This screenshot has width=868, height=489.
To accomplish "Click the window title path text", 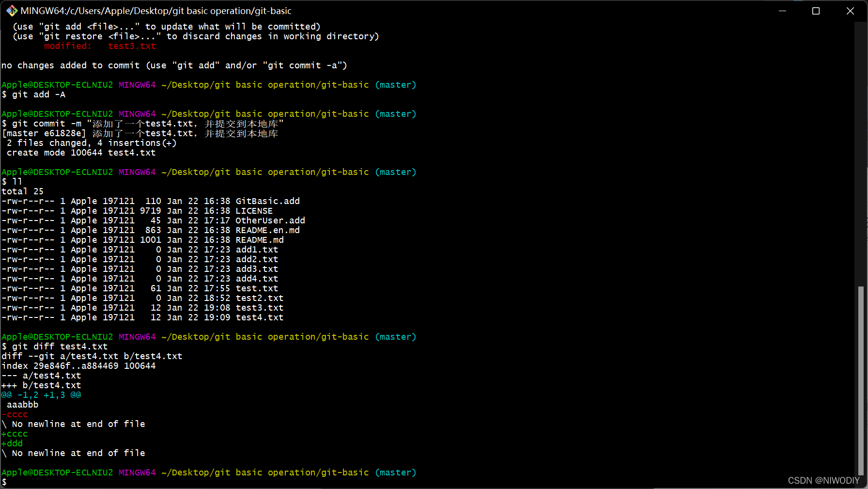I will click(156, 11).
